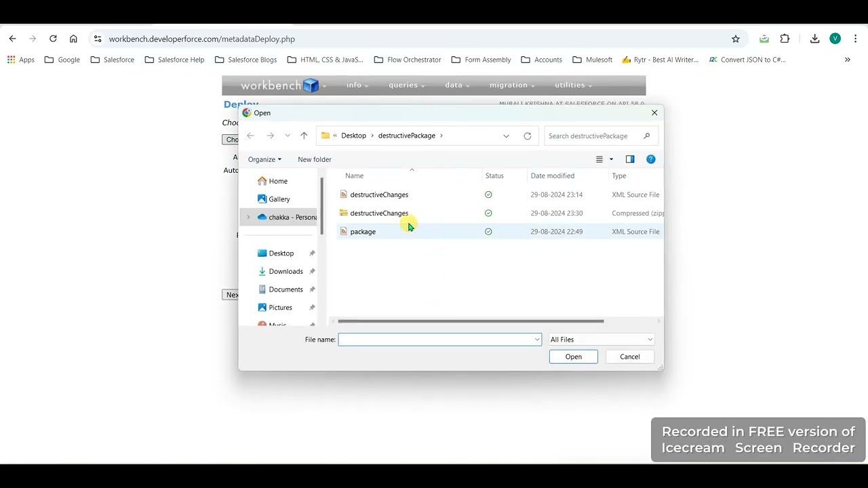Click the workbench logo menu

click(x=284, y=85)
